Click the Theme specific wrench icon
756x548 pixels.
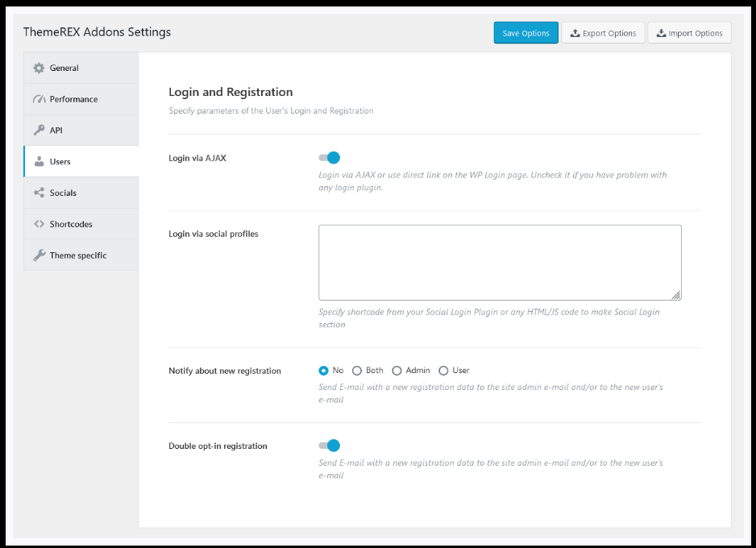(39, 255)
